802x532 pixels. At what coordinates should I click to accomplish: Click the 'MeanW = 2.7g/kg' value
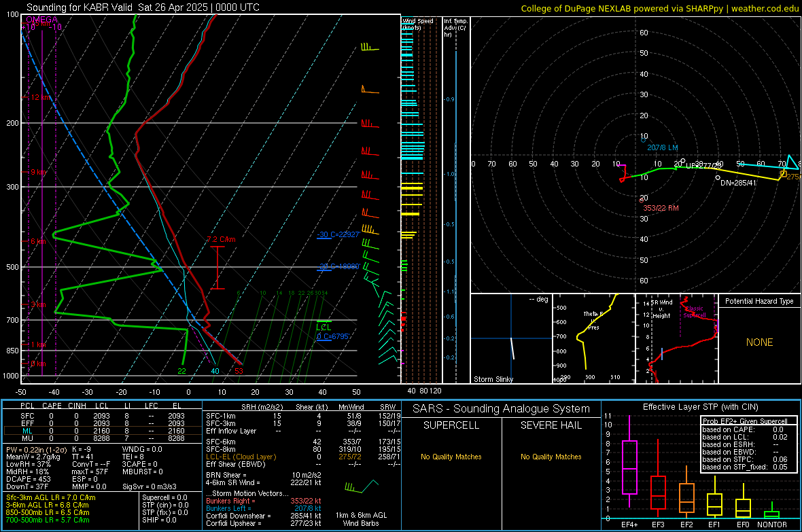[x=33, y=457]
